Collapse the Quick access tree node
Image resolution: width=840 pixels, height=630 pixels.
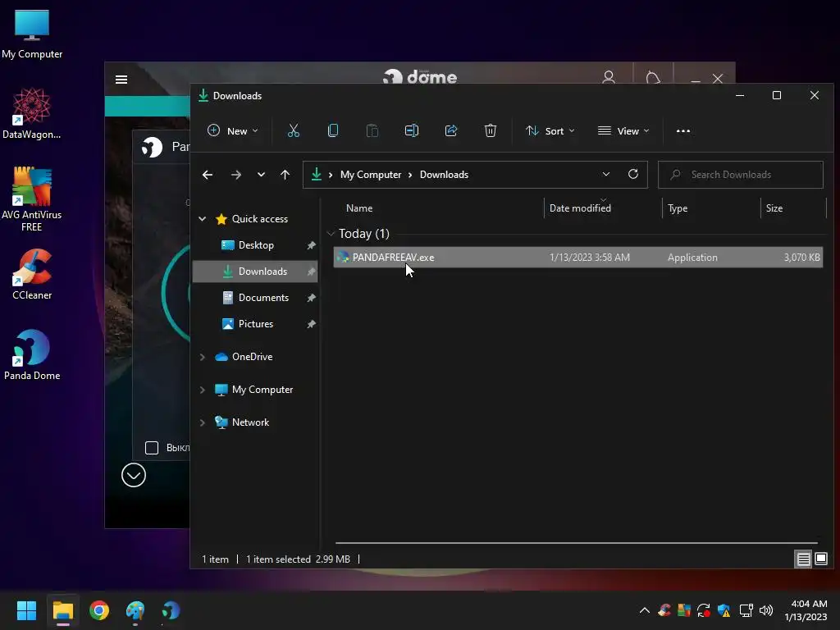(x=203, y=218)
